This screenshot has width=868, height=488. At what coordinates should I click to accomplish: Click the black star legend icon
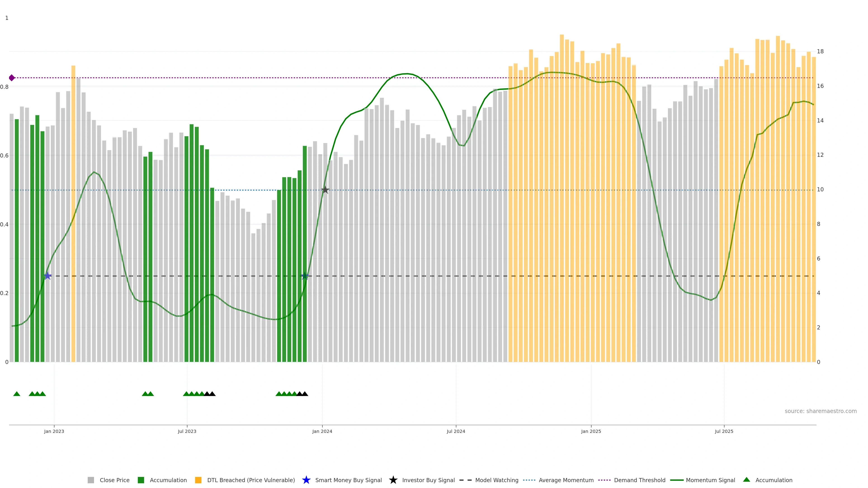pos(393,480)
